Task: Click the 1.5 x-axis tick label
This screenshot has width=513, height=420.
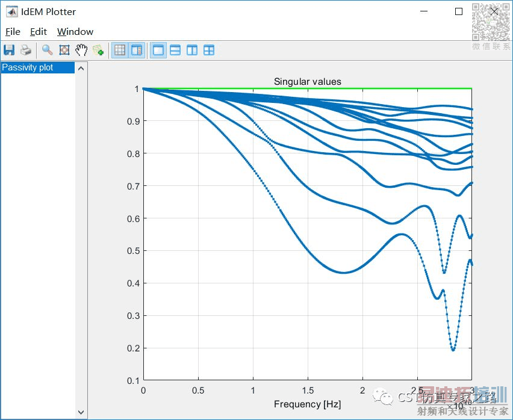Action: pos(308,391)
